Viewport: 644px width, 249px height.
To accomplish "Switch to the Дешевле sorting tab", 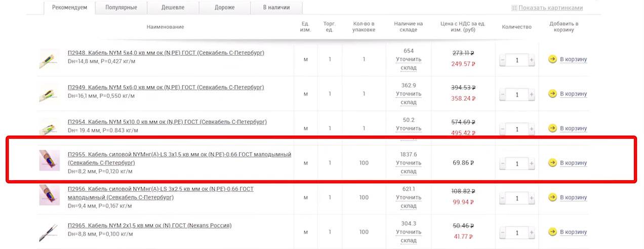I will [x=173, y=8].
